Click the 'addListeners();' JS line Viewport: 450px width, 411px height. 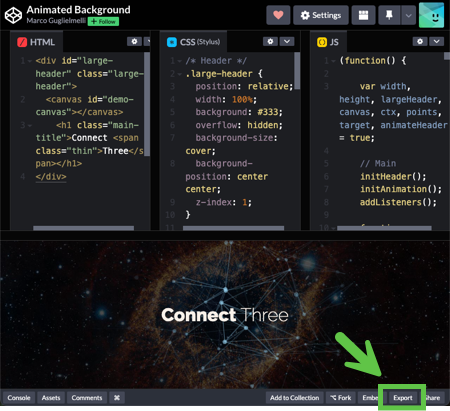pyautogui.click(x=398, y=202)
